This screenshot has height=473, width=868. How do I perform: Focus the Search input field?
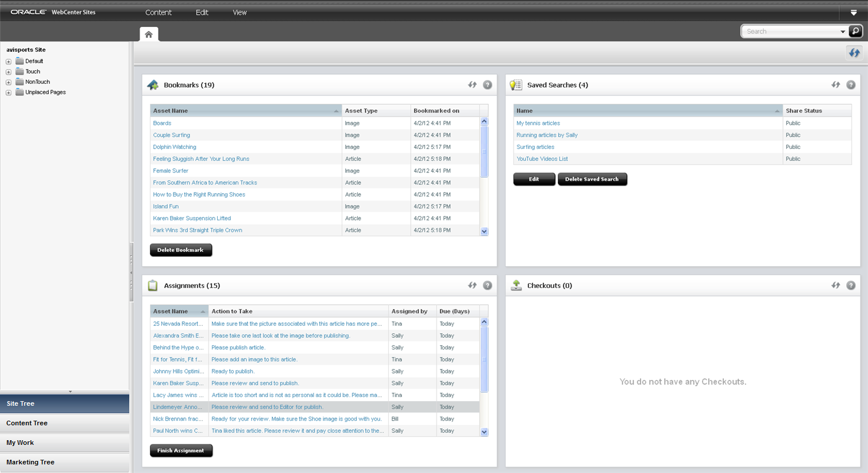792,32
